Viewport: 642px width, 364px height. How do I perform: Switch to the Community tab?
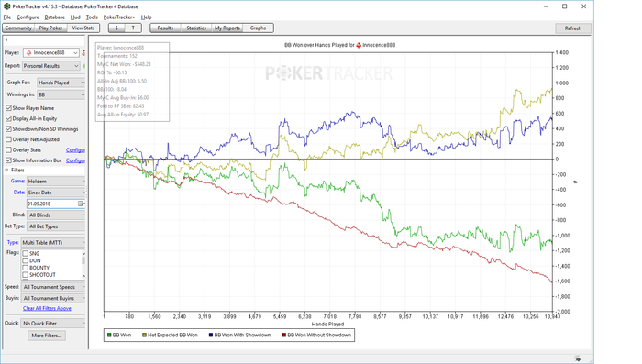click(x=18, y=28)
